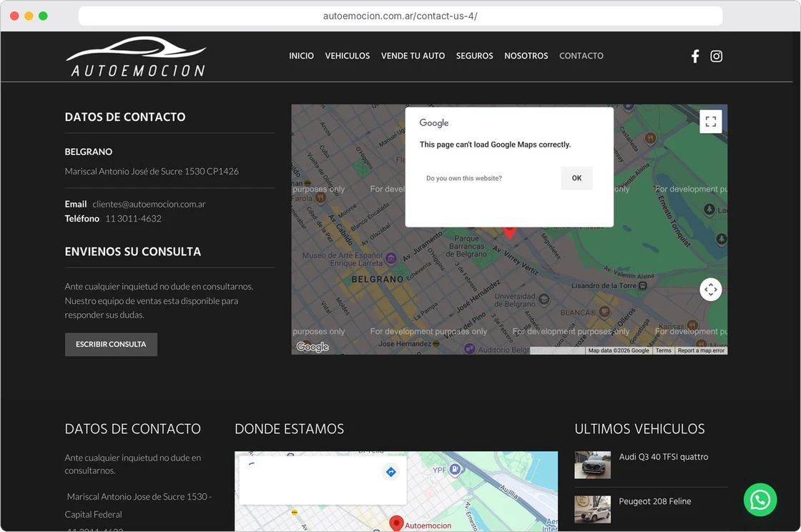Click the Audi Q3 thumbnail image

click(x=593, y=465)
